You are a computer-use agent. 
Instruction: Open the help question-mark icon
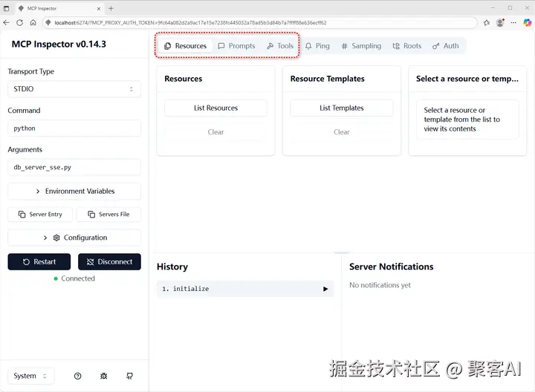tap(77, 376)
